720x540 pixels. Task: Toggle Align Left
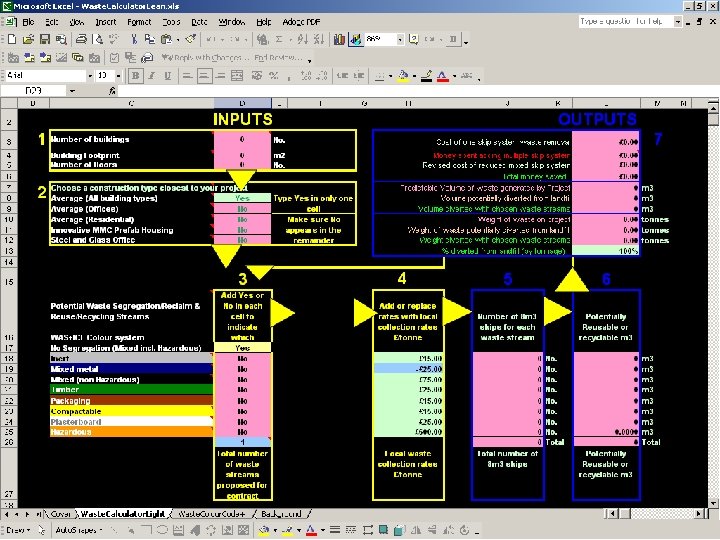(x=187, y=76)
